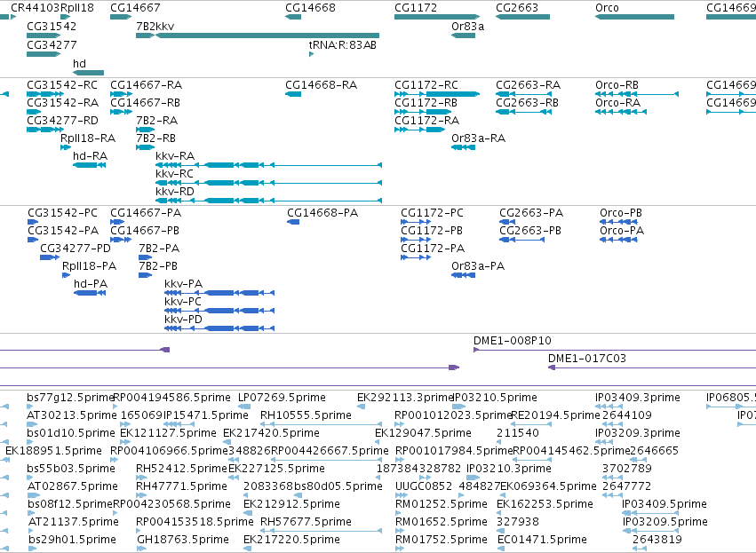Select the CG2663-RA transcript label

(528, 85)
